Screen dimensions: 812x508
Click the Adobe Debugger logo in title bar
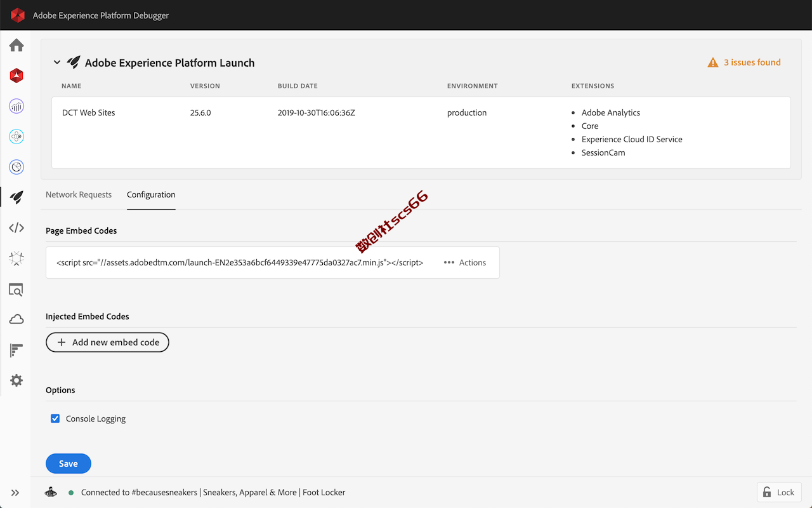(18, 15)
